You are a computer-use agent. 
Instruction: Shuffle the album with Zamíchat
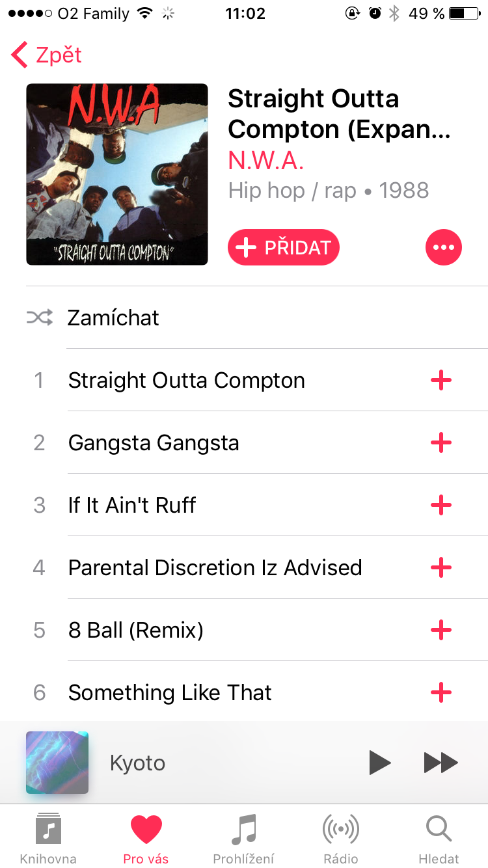(x=257, y=318)
